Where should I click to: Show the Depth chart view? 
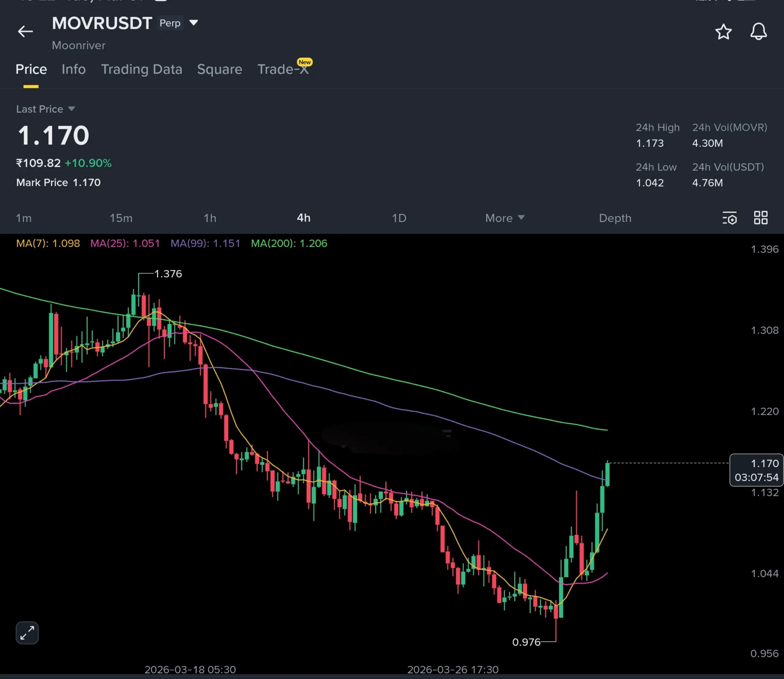(615, 218)
